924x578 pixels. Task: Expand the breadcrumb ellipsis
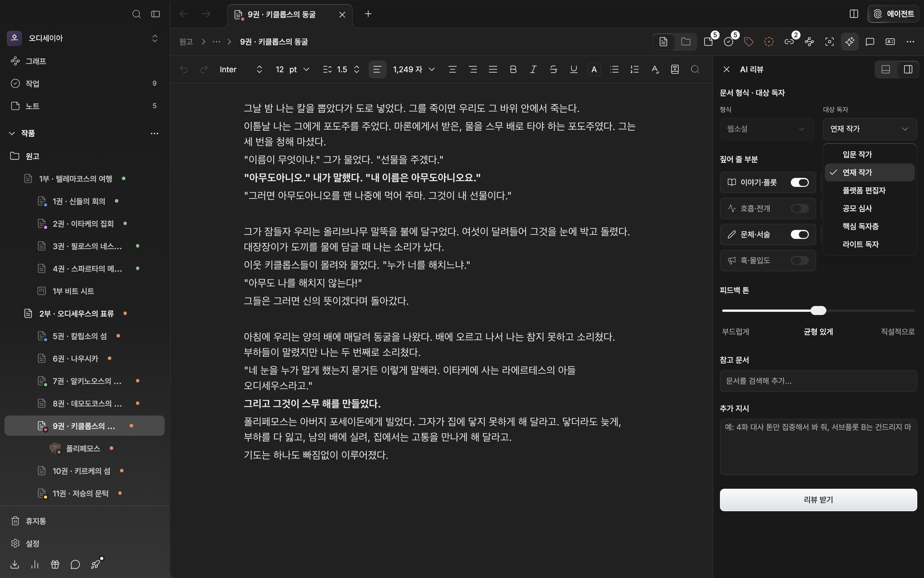tap(217, 42)
